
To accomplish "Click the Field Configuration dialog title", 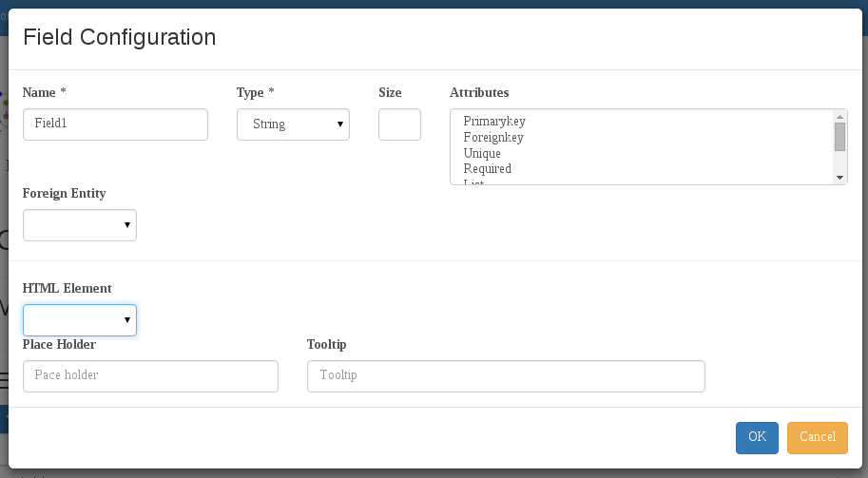I will [x=119, y=37].
